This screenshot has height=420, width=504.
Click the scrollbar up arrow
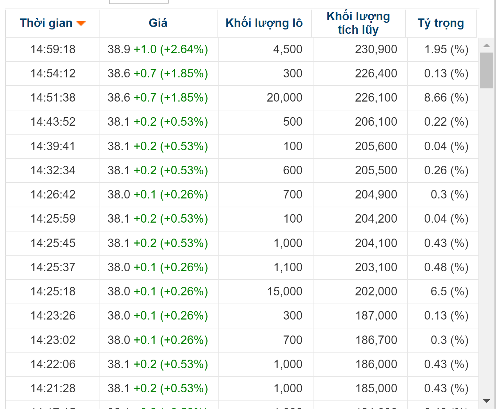click(487, 45)
